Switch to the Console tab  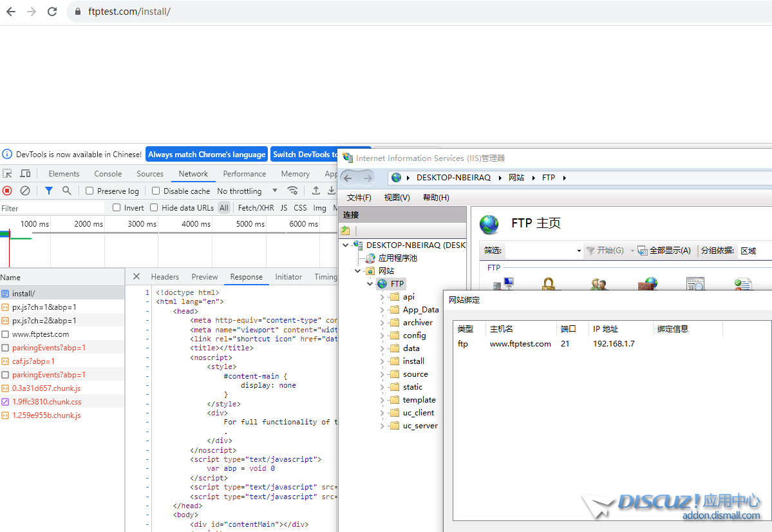coord(108,174)
